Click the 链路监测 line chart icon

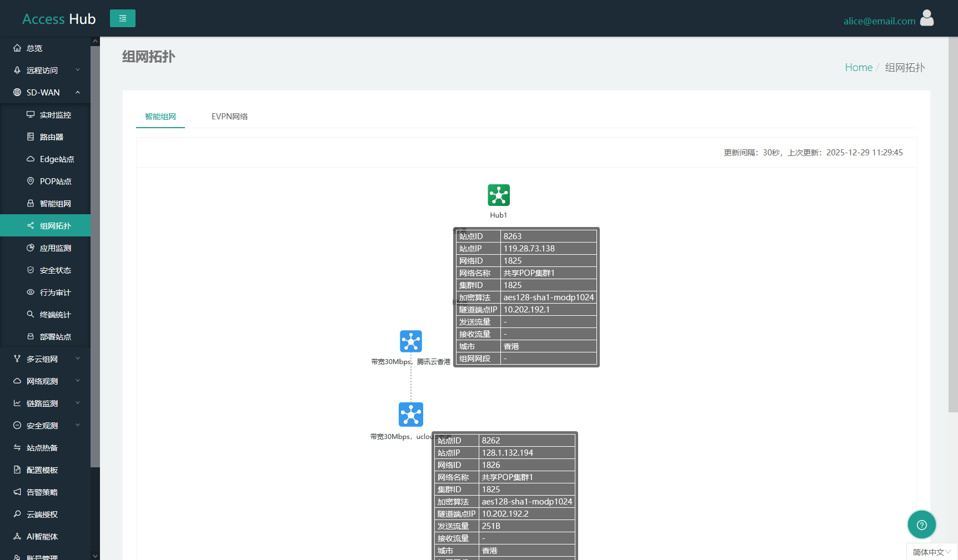pyautogui.click(x=17, y=403)
